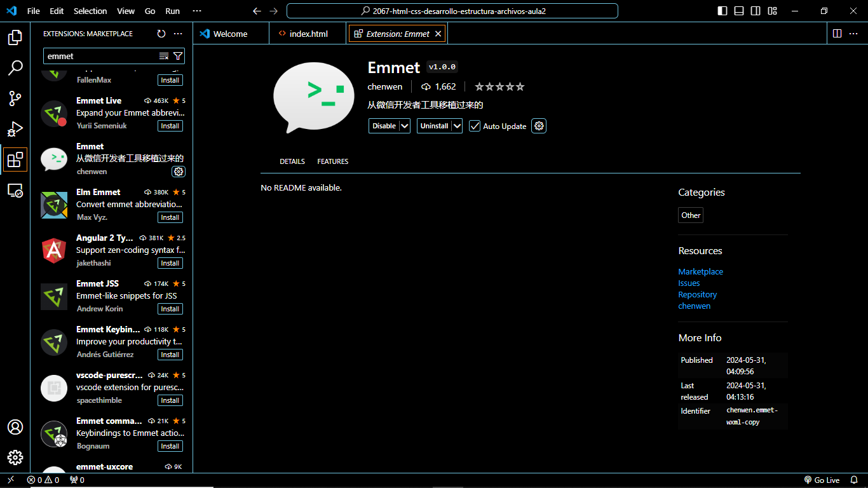Open manage gear for chenwen Emmet in list

[179, 172]
